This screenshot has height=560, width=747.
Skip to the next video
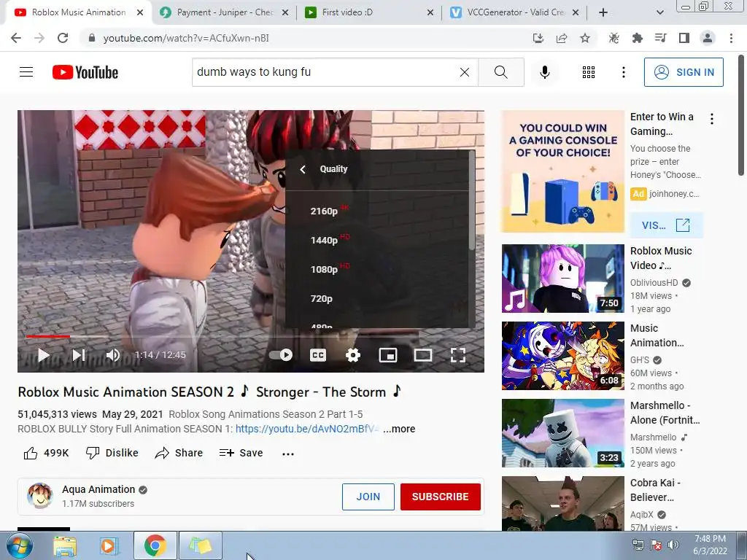pyautogui.click(x=79, y=355)
